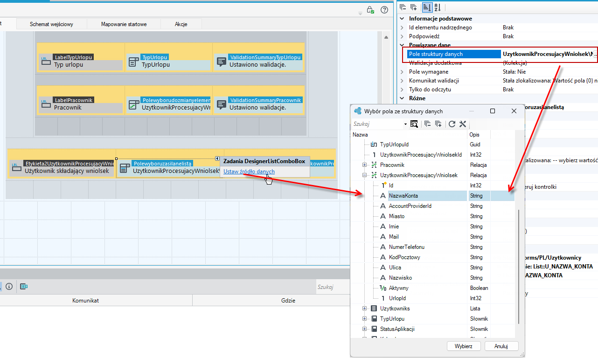Click the help question mark icon
The image size is (598, 364).
coord(384,10)
